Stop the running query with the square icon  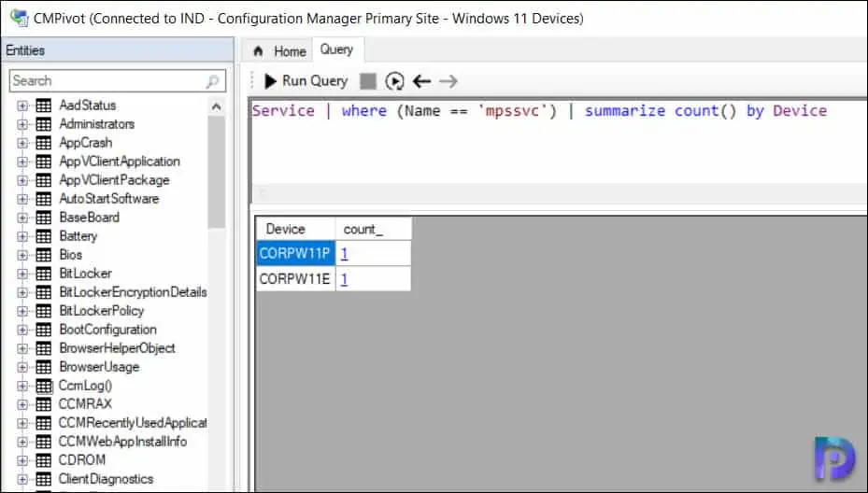click(367, 81)
